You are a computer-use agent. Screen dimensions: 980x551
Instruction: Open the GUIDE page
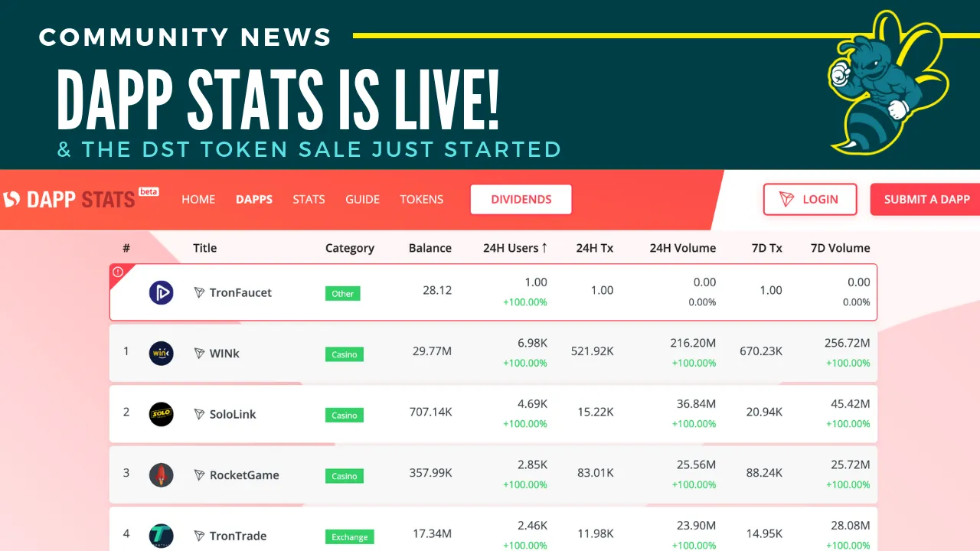[362, 199]
